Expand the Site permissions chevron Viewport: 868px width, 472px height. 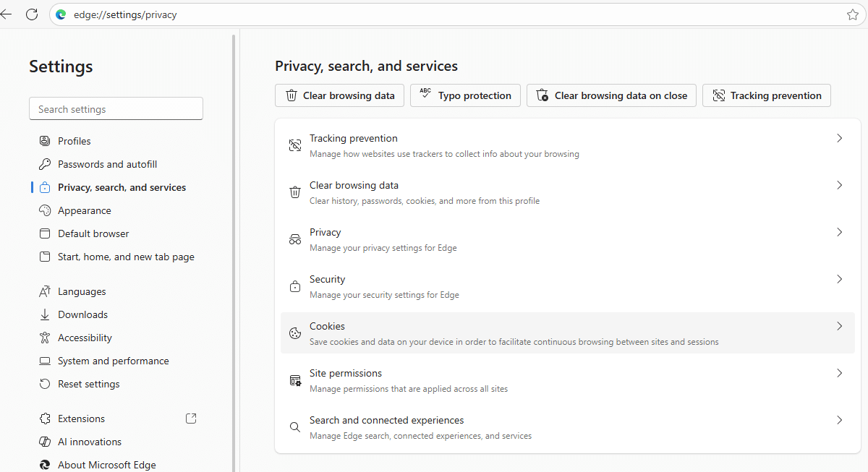click(x=839, y=373)
